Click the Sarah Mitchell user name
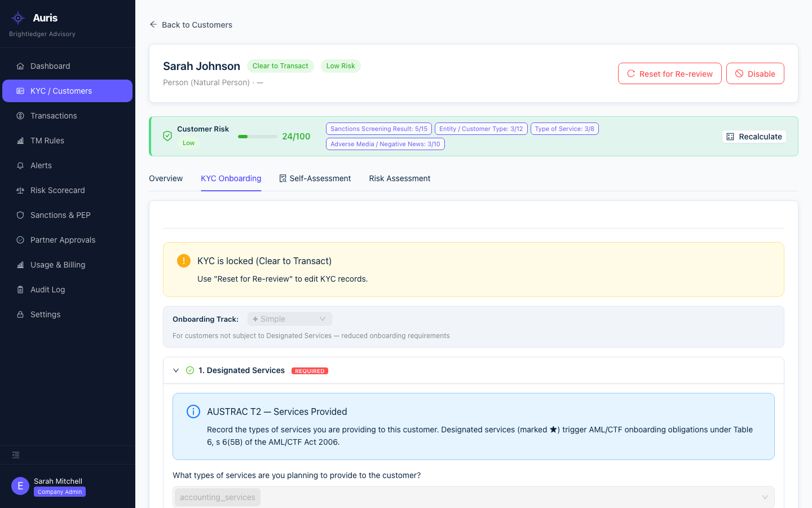This screenshot has height=508, width=812. coord(58,481)
